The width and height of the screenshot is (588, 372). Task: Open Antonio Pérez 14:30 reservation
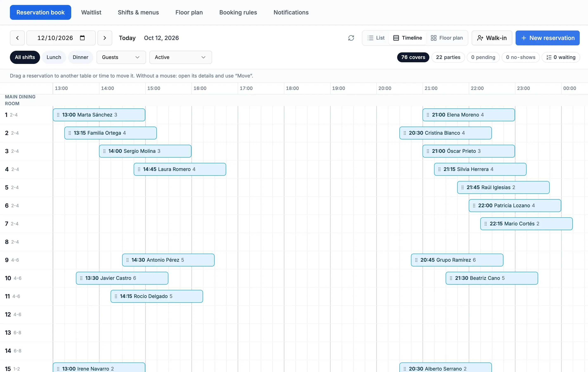(168, 260)
